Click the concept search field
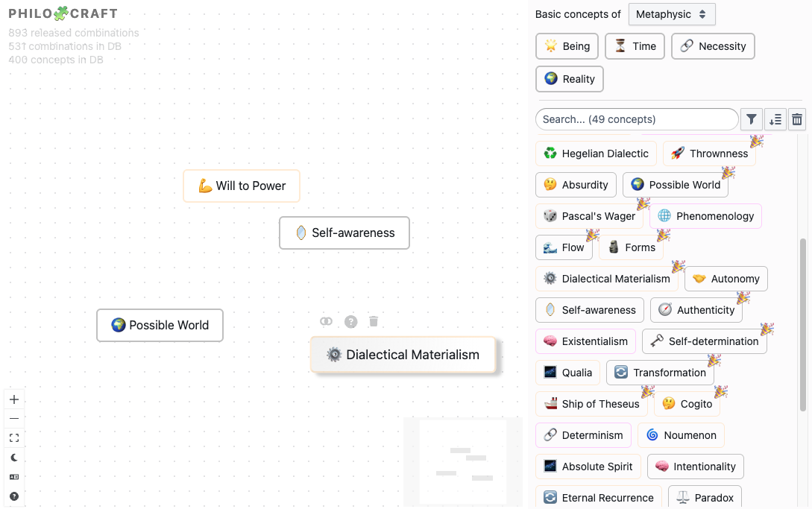 pos(637,120)
